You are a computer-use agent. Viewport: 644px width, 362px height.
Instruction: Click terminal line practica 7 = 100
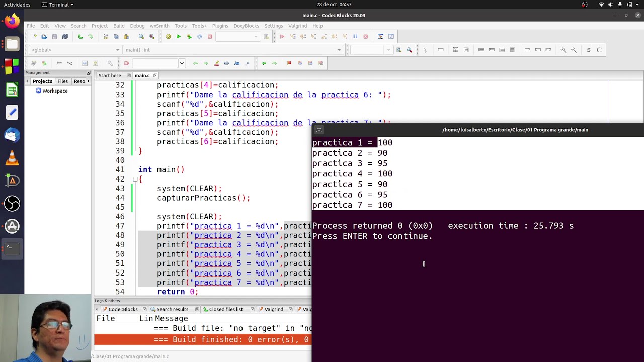[352, 205]
